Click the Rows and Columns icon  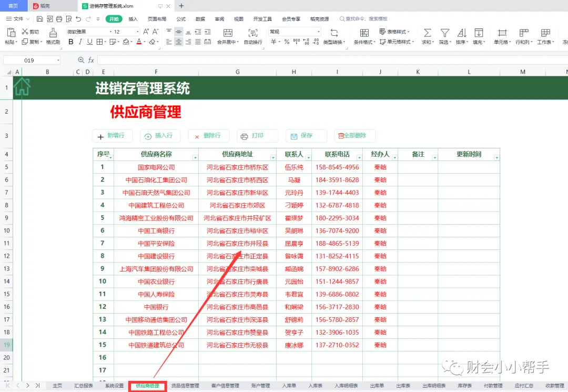(x=524, y=33)
